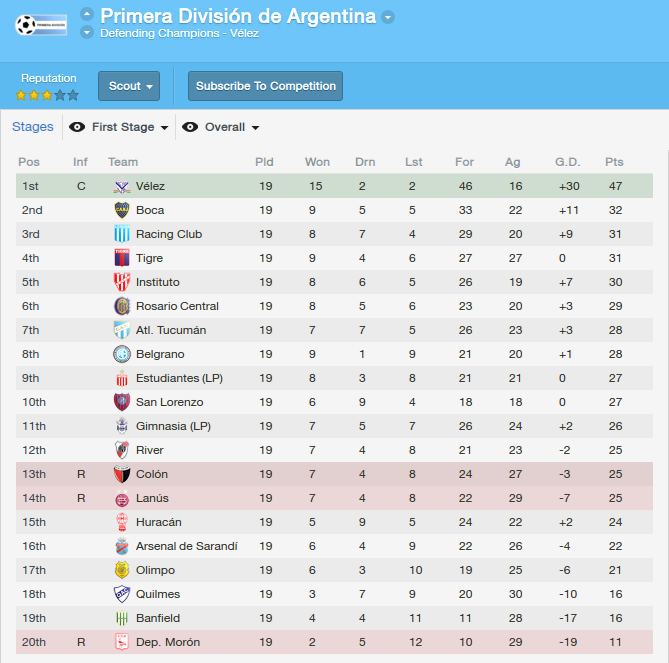Open the Stages tab

[x=33, y=127]
